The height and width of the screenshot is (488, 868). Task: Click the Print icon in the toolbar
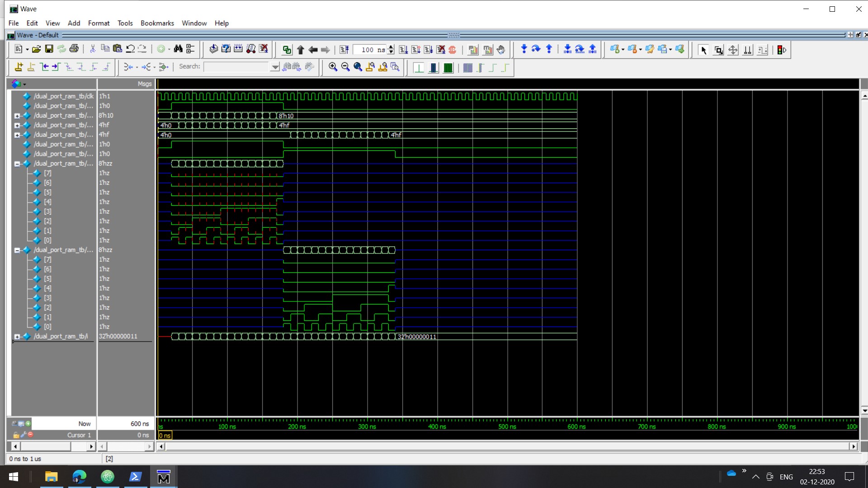tap(74, 49)
